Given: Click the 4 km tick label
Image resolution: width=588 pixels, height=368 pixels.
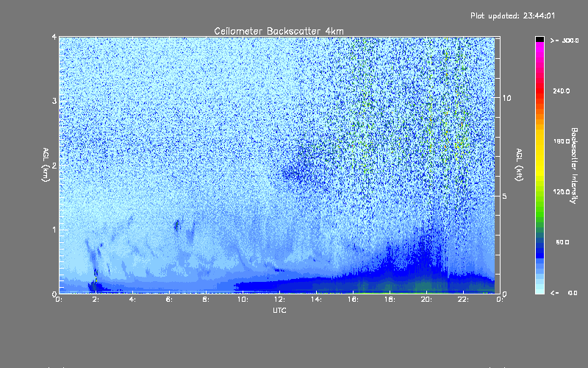Looking at the screenshot, I should coord(54,37).
